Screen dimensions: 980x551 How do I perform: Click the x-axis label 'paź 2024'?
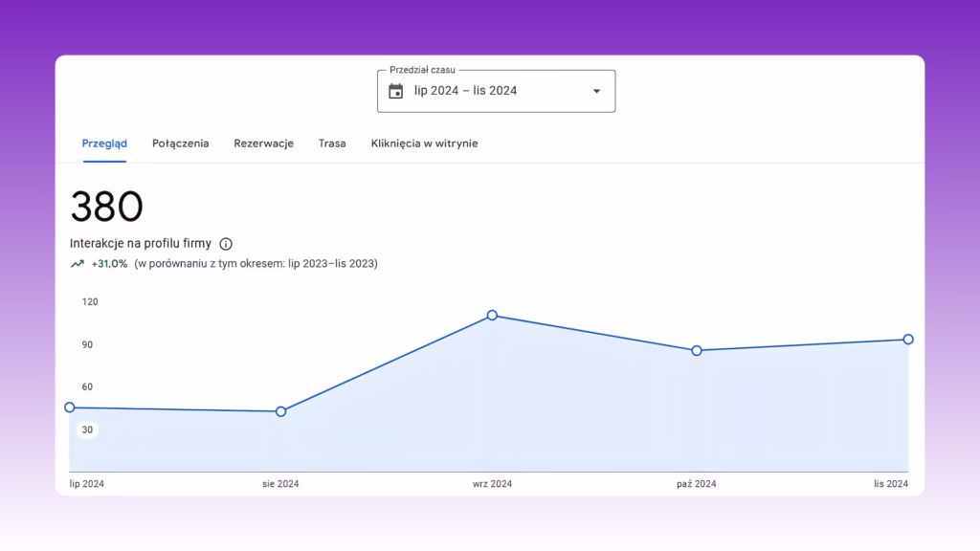[697, 484]
